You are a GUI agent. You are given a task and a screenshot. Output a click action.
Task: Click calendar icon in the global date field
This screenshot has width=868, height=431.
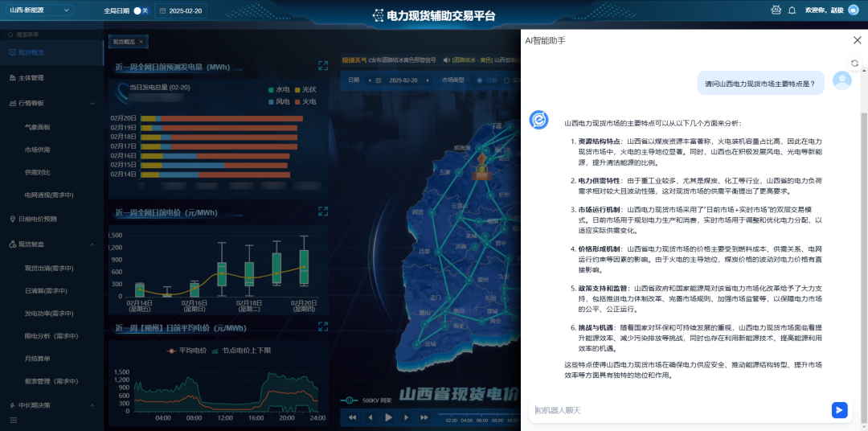click(162, 11)
